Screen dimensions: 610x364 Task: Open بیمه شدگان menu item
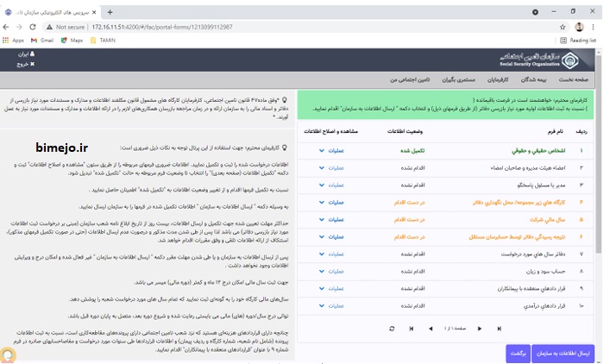pos(533,79)
